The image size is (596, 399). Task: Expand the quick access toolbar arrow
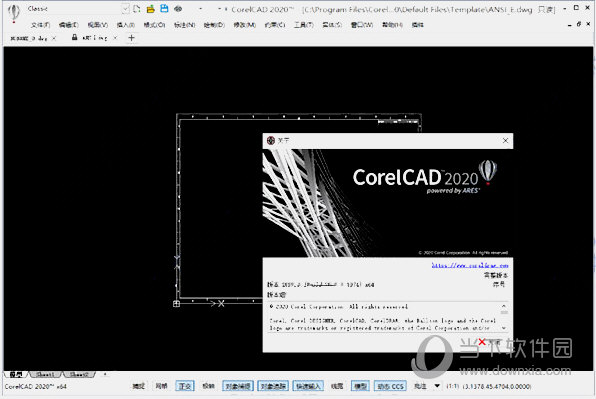[201, 8]
